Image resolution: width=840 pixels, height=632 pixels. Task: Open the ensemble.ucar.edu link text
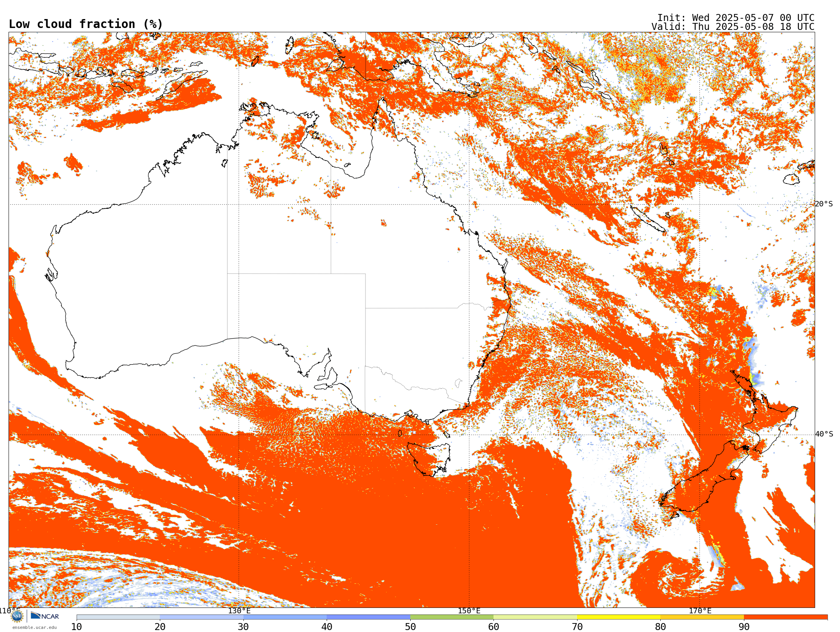(x=34, y=627)
